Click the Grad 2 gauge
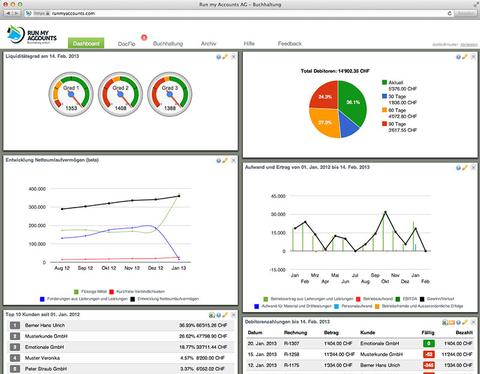 pyautogui.click(x=120, y=95)
